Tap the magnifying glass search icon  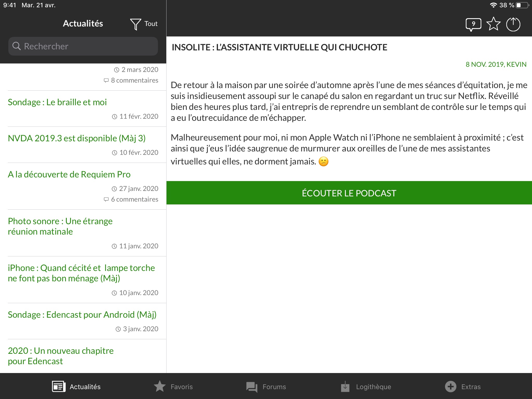pos(17,46)
